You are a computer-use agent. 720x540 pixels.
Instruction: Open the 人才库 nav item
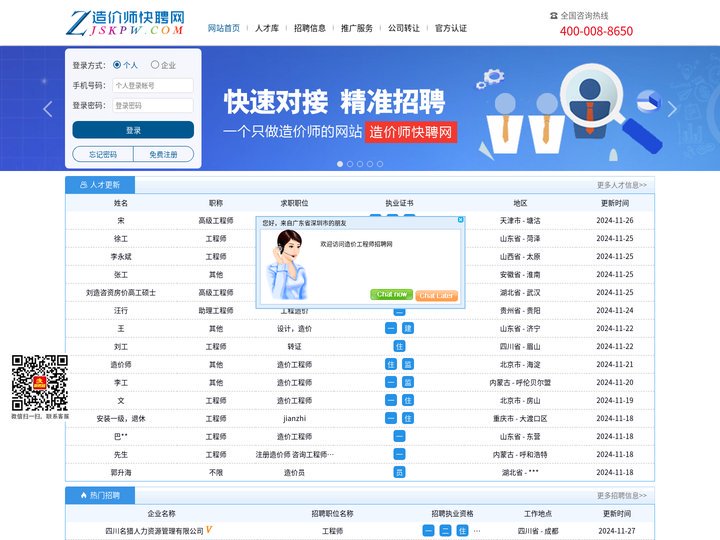[x=267, y=28]
